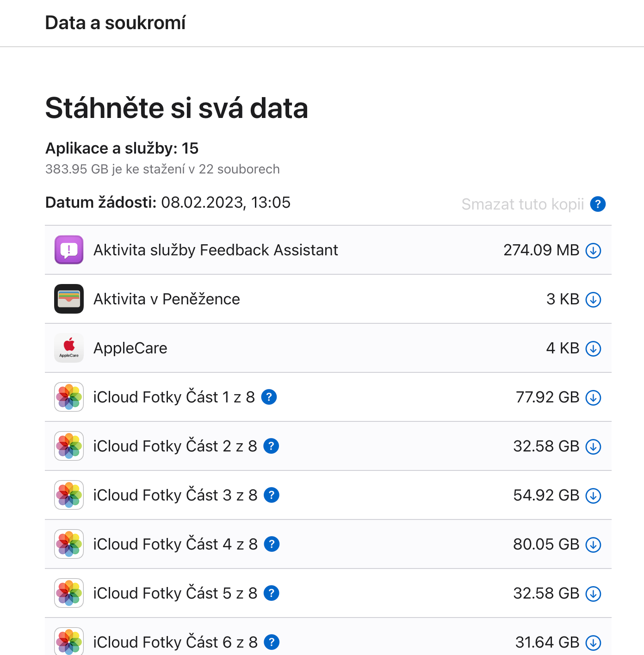This screenshot has width=644, height=655.
Task: Show help for iCloud Fotky Část 1
Action: pyautogui.click(x=269, y=397)
